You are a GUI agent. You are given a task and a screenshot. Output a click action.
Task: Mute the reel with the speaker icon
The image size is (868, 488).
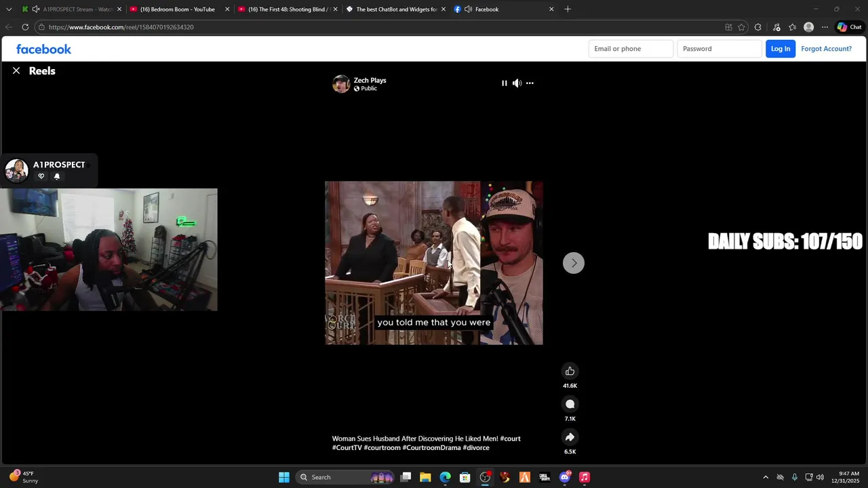(x=517, y=83)
